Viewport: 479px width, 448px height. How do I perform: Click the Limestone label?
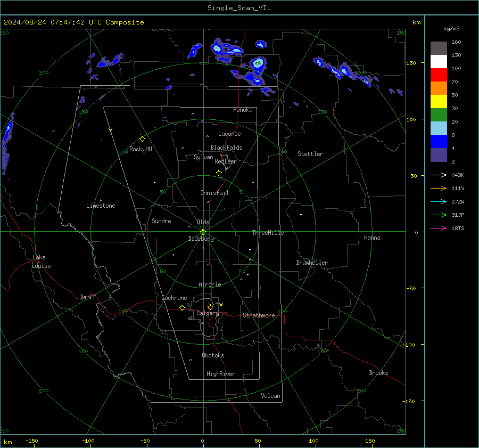(101, 206)
